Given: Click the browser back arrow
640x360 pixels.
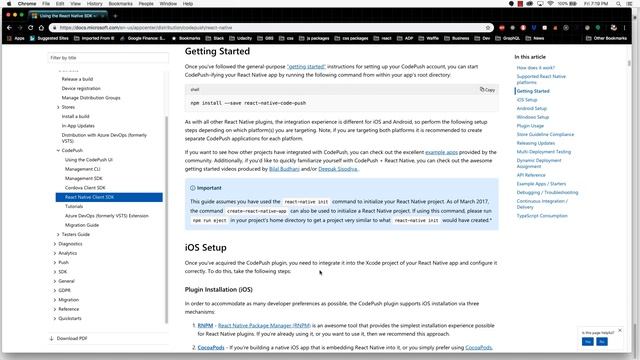Looking at the screenshot, I should [x=9, y=28].
